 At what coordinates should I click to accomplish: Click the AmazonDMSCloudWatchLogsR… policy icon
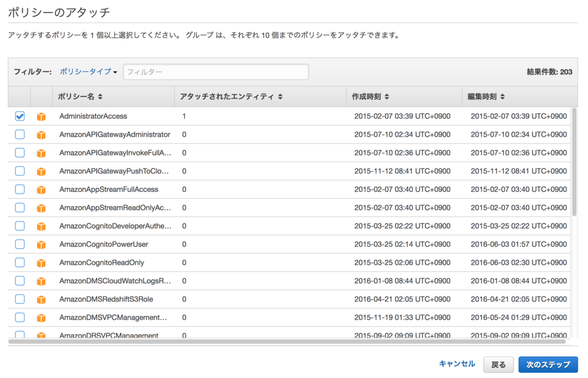(41, 281)
